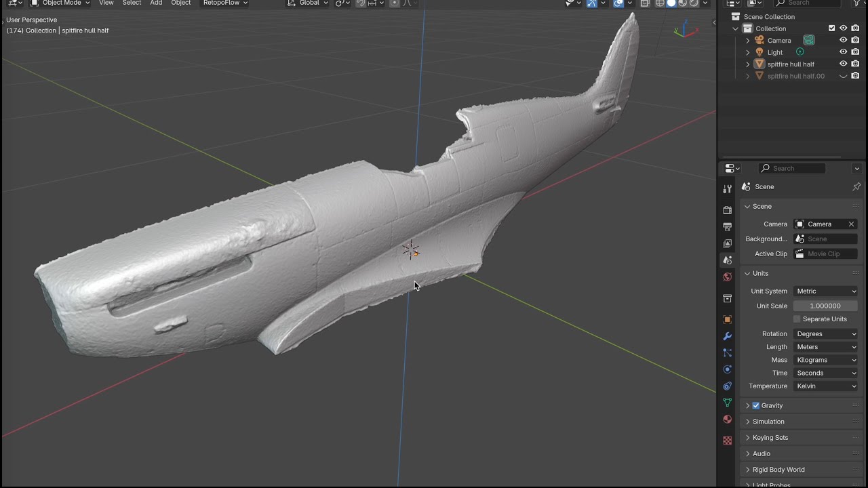This screenshot has width=868, height=488.
Task: Click the pin icon beside Scene header
Action: point(856,186)
